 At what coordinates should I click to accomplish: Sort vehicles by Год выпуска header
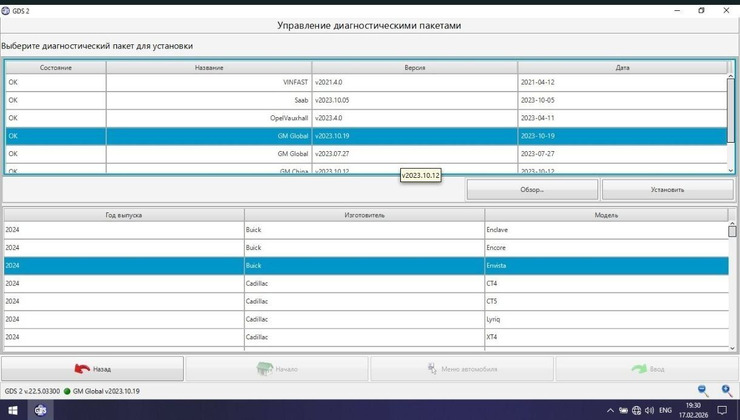124,215
